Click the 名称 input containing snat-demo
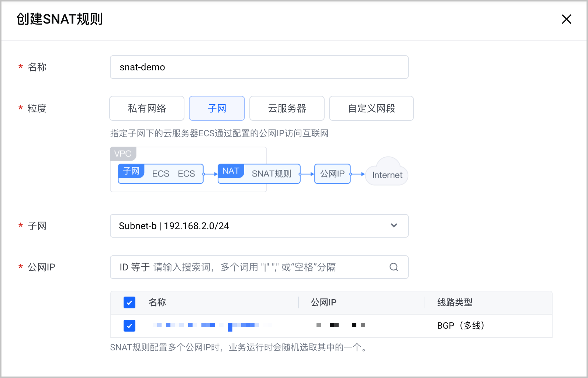 pos(259,67)
